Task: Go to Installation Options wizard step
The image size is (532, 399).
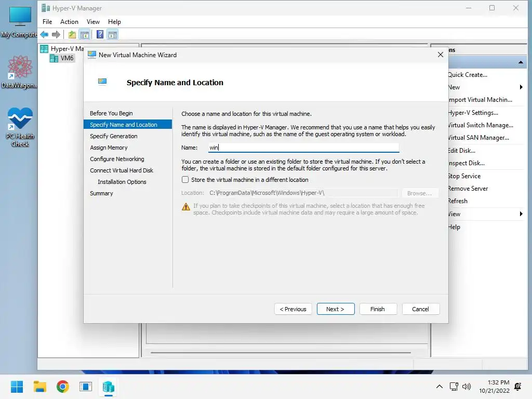Action: pos(122,182)
